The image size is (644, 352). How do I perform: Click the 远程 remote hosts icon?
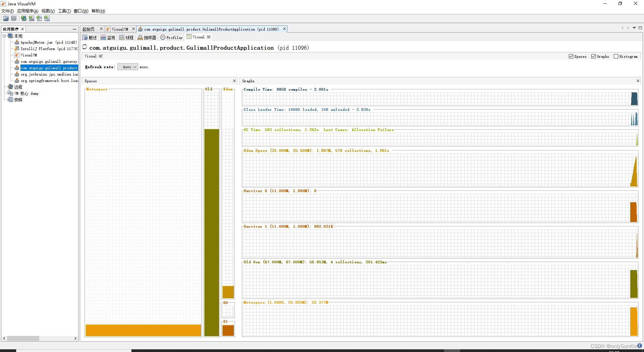click(10, 87)
